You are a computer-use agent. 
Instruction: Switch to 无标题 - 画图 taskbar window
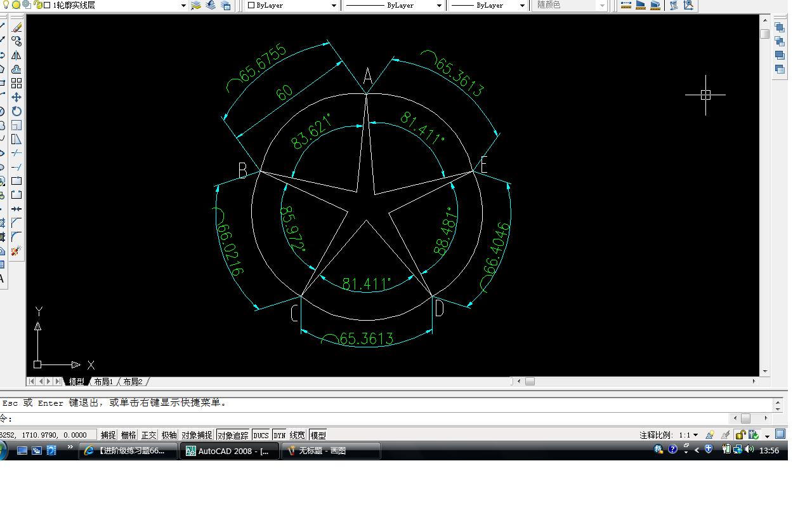331,450
